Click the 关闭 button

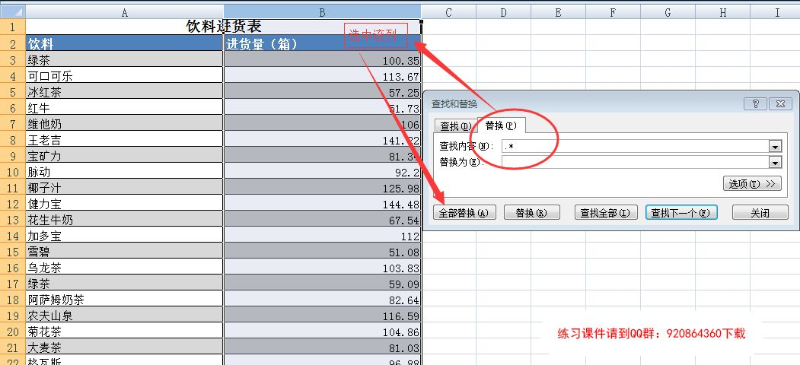[x=760, y=212]
